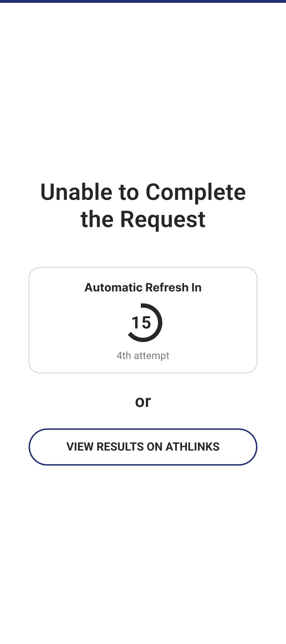Click the word "Complete" in the heading
Screen dimensions: 286x644
(196, 192)
